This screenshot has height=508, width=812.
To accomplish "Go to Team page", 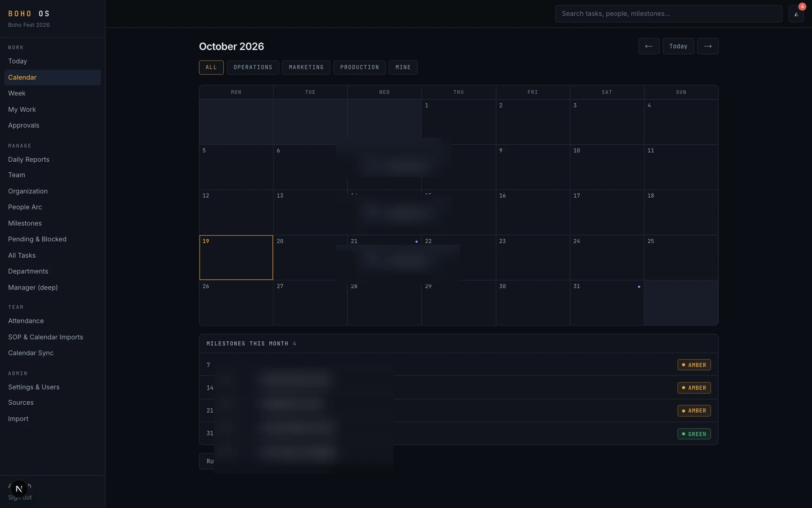I will [52, 175].
